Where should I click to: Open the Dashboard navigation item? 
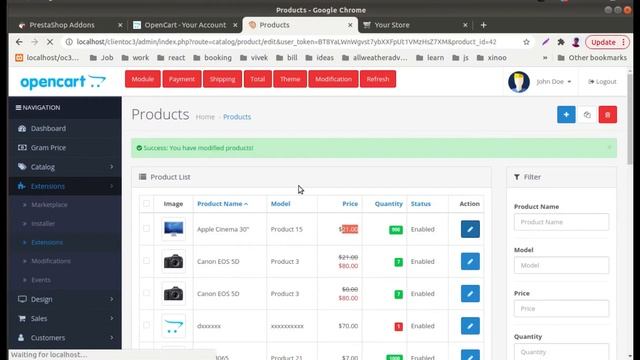pyautogui.click(x=65, y=128)
